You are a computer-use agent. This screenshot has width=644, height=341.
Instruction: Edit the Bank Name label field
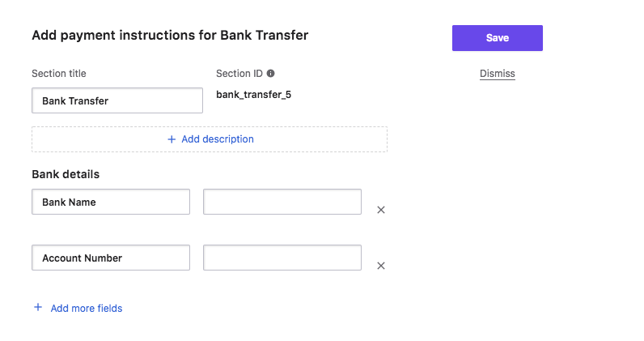tap(111, 202)
